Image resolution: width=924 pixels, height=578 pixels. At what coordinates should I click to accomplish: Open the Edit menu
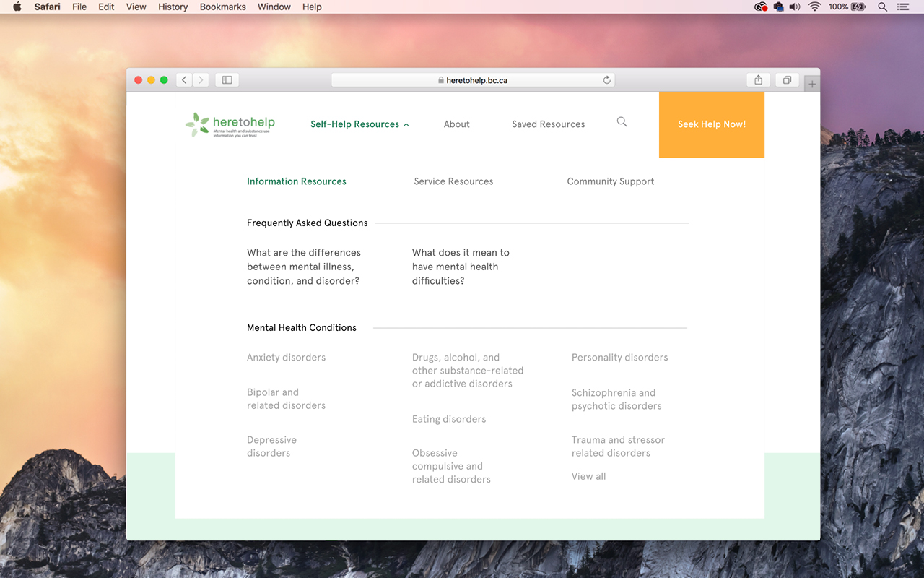[x=106, y=7]
